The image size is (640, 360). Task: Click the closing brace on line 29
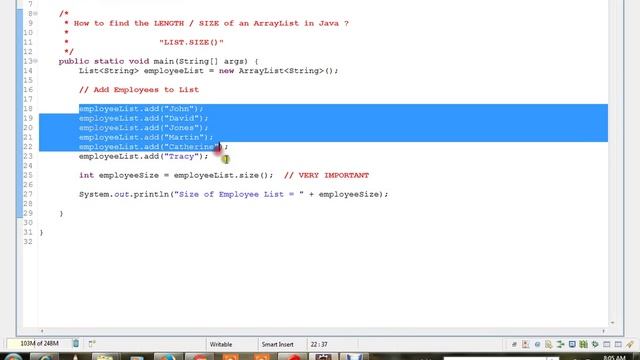tap(61, 213)
